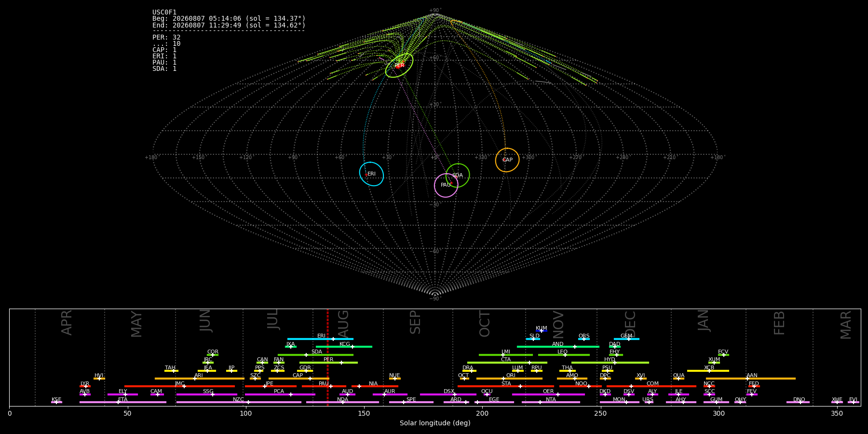Click the green SDA radiant circle
This screenshot has width=868, height=434.
click(x=458, y=175)
